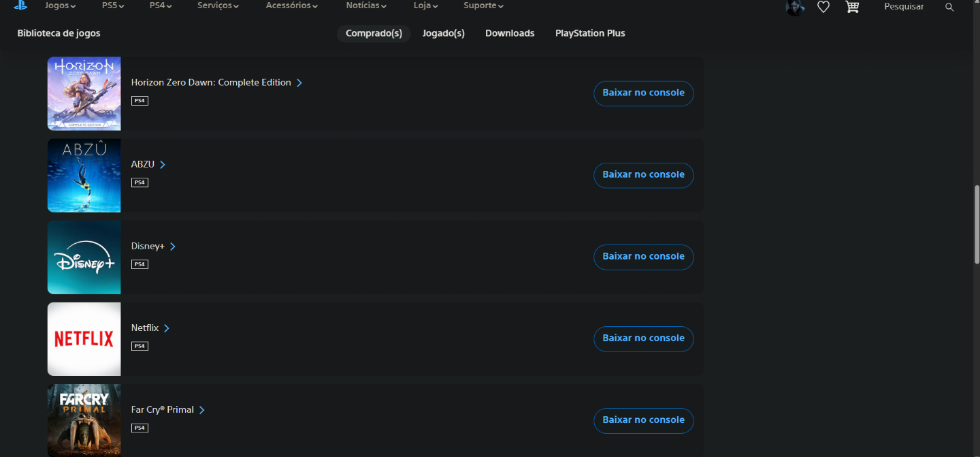The height and width of the screenshot is (457, 980).
Task: Switch to the Comprado(s) tab
Action: click(374, 33)
